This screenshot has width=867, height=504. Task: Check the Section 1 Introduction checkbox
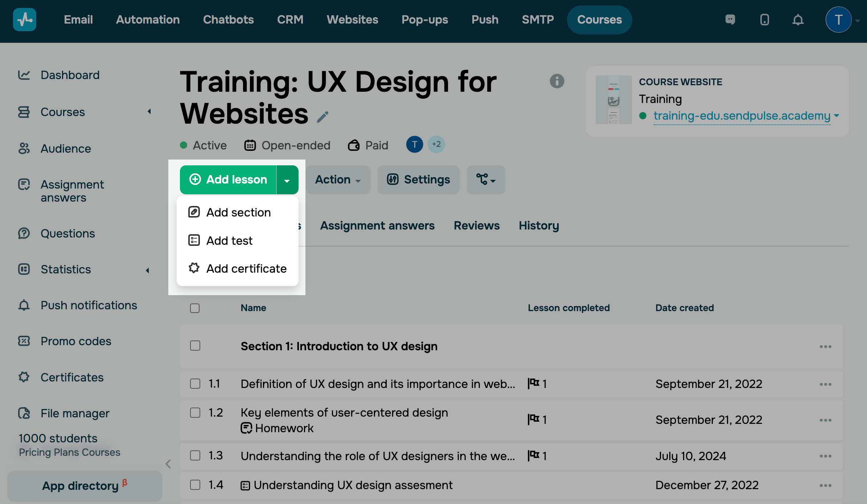(x=195, y=346)
